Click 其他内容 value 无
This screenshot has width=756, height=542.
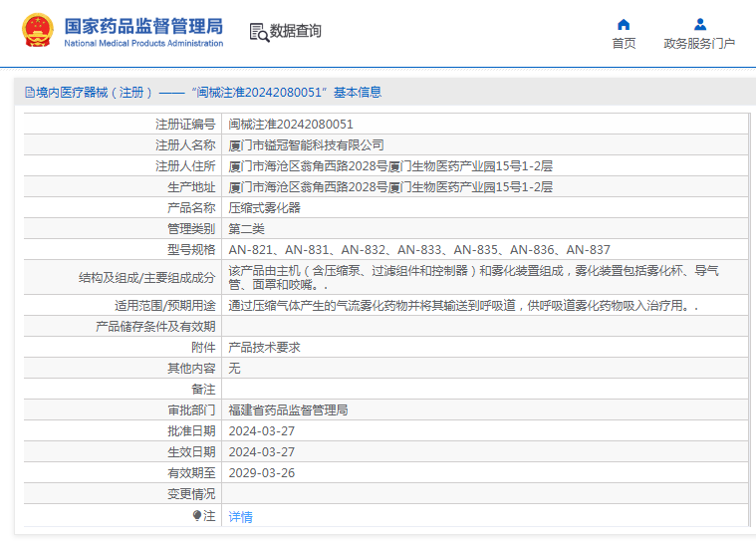234,369
